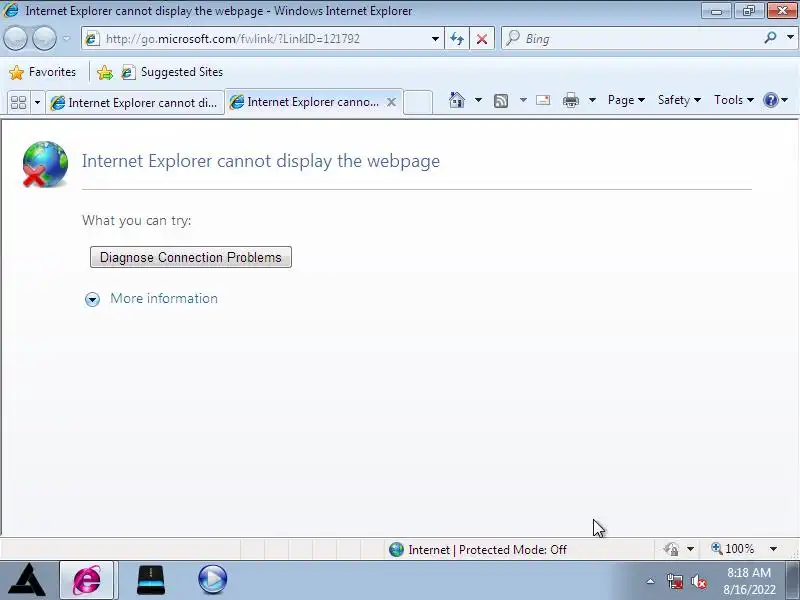Open the Safety menu

coord(679,100)
